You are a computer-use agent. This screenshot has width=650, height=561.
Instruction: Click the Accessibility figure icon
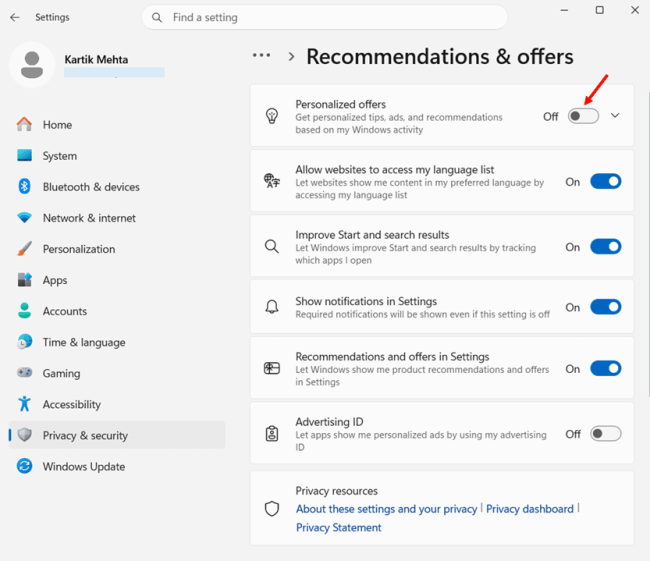(24, 404)
